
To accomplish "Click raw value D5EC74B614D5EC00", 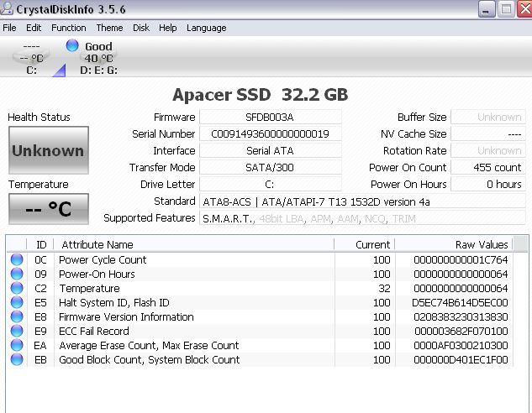I will point(460,302).
